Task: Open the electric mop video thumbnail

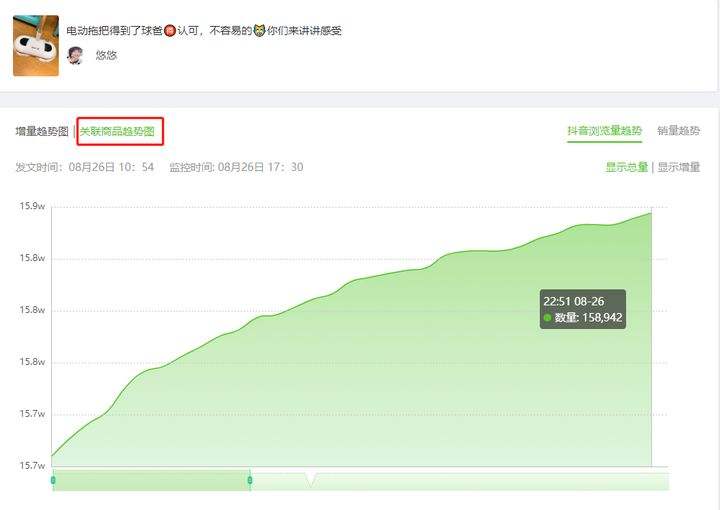Action: click(35, 44)
